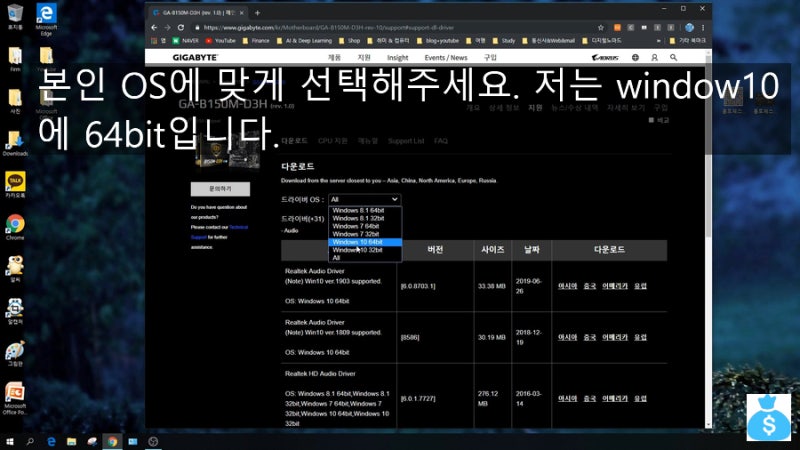Open the KakaoTalk desktop shortcut
The image size is (800, 450).
click(x=15, y=185)
